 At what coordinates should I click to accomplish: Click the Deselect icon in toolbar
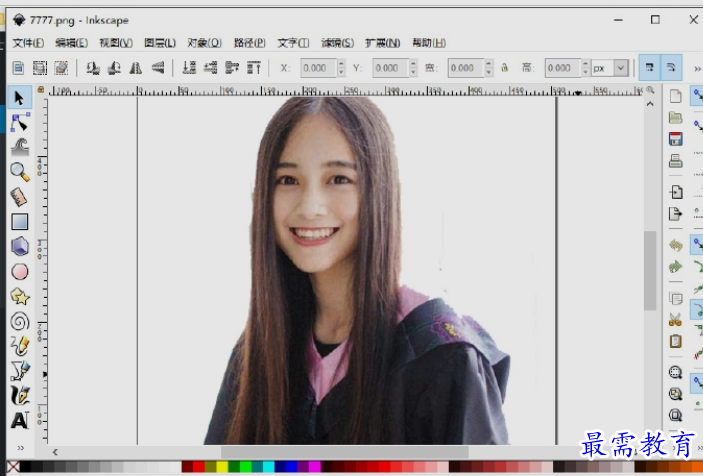tap(61, 68)
